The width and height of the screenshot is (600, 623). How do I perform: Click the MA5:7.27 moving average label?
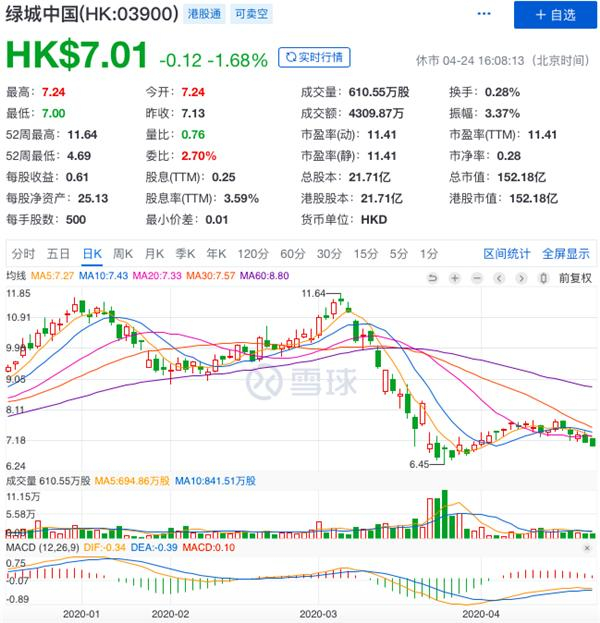52,276
